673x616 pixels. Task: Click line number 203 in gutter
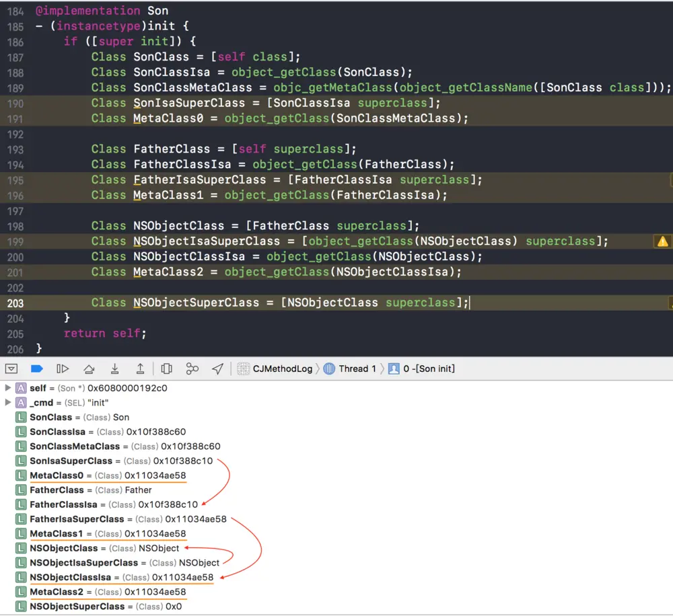coord(15,303)
